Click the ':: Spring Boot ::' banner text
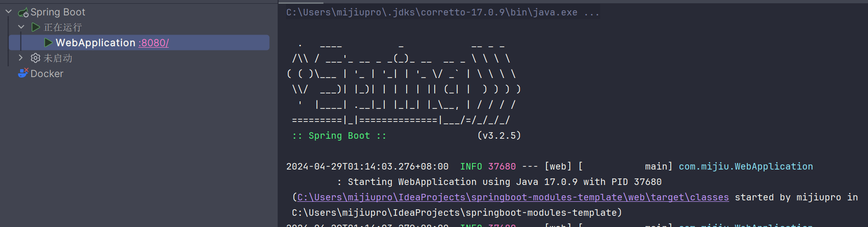The width and height of the screenshot is (868, 227). (339, 135)
